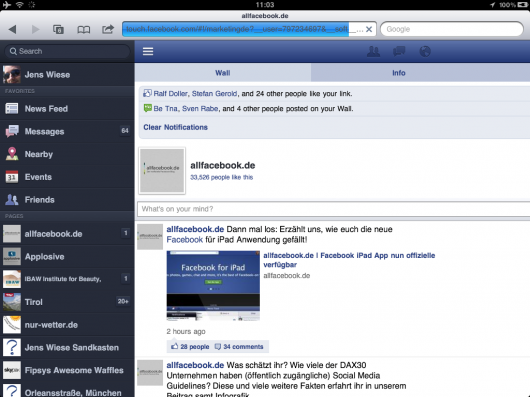The width and height of the screenshot is (530, 397).
Task: Tap the Safari share action icon
Action: [x=108, y=29]
